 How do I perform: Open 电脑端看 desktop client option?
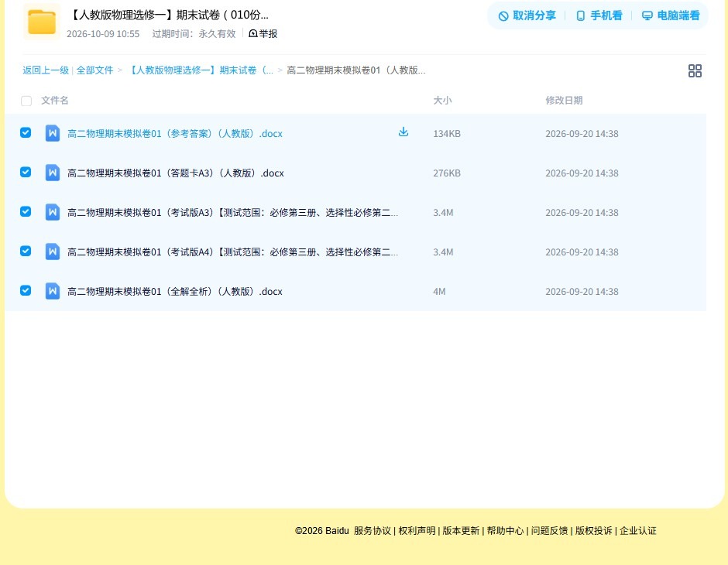click(671, 15)
